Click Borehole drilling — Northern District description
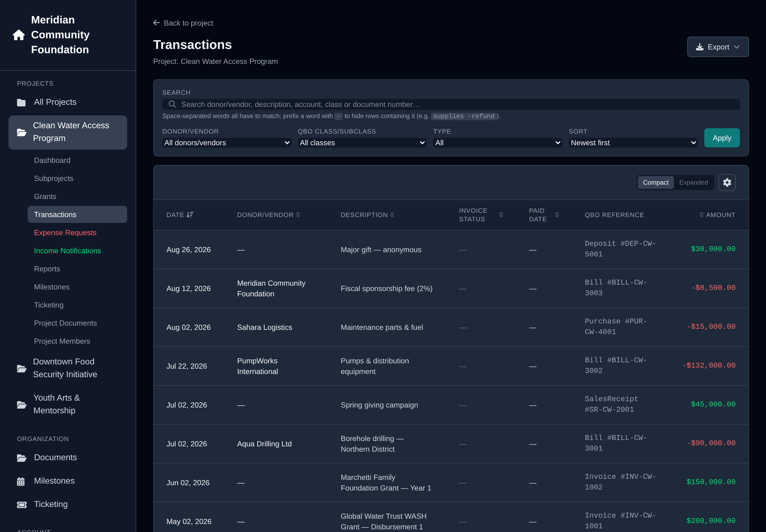 (x=372, y=444)
